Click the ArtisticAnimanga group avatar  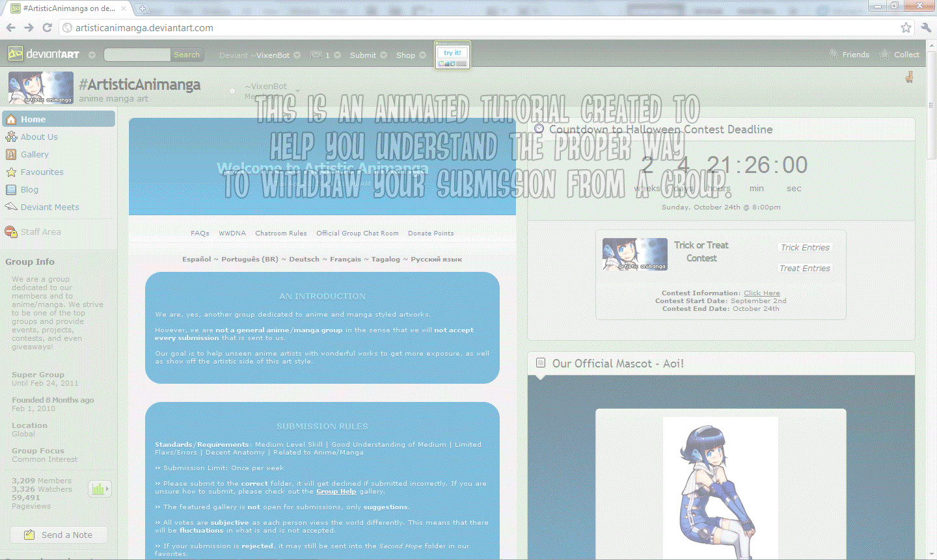tap(41, 88)
